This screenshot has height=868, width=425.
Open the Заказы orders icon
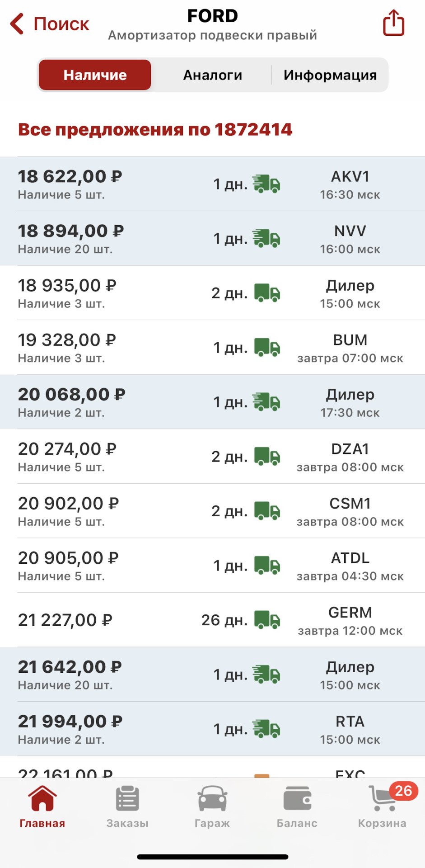127,799
